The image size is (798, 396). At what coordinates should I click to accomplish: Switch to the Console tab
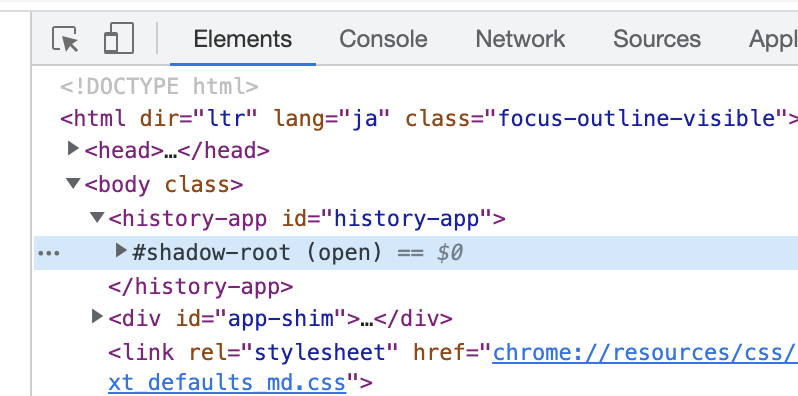pyautogui.click(x=383, y=39)
